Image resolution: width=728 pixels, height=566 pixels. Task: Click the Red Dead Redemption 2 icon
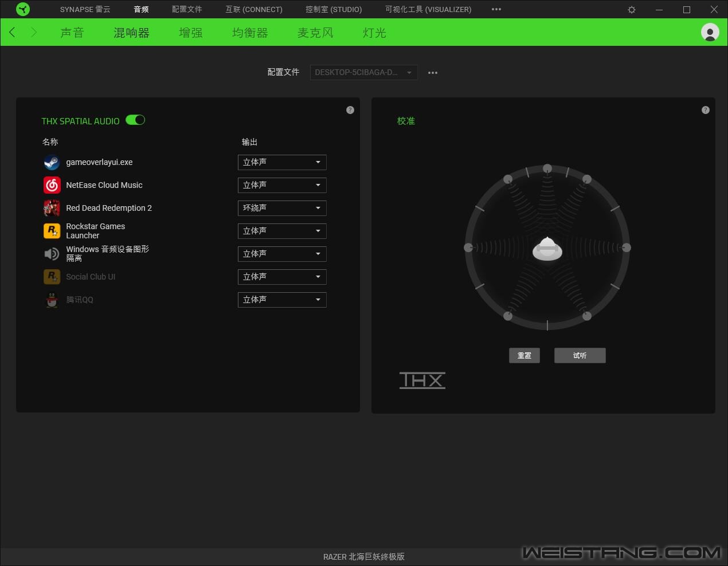[x=52, y=208]
